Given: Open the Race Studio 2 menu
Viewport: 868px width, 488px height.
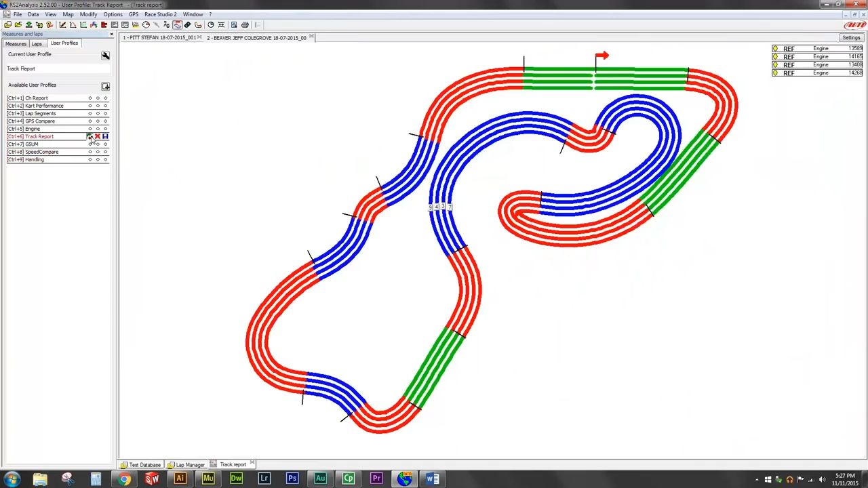Looking at the screenshot, I should pos(160,14).
